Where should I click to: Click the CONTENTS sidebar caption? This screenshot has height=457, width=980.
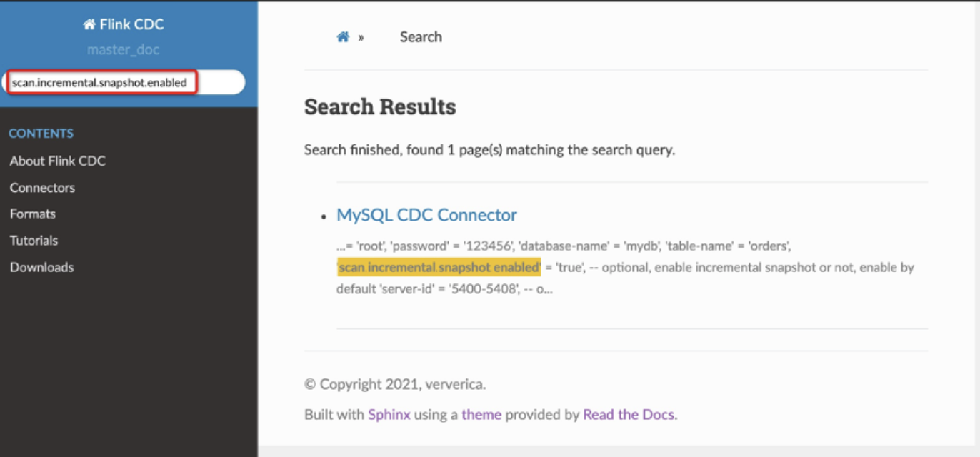coord(41,134)
